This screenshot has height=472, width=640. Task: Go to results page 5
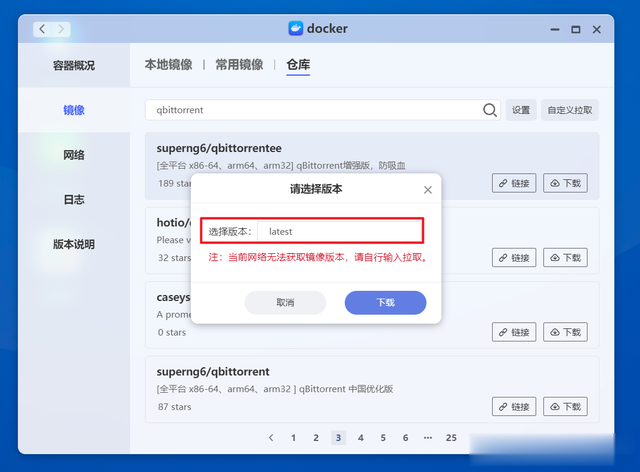383,438
